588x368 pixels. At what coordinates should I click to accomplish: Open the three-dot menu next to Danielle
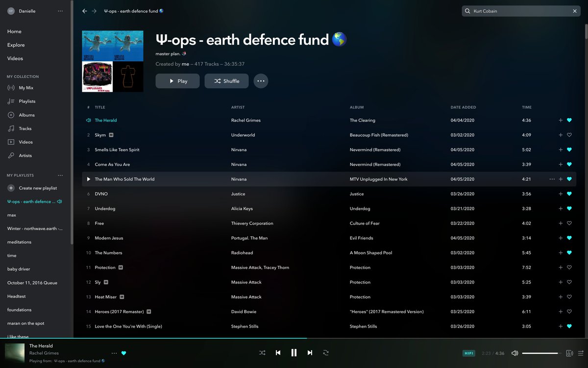pos(60,11)
